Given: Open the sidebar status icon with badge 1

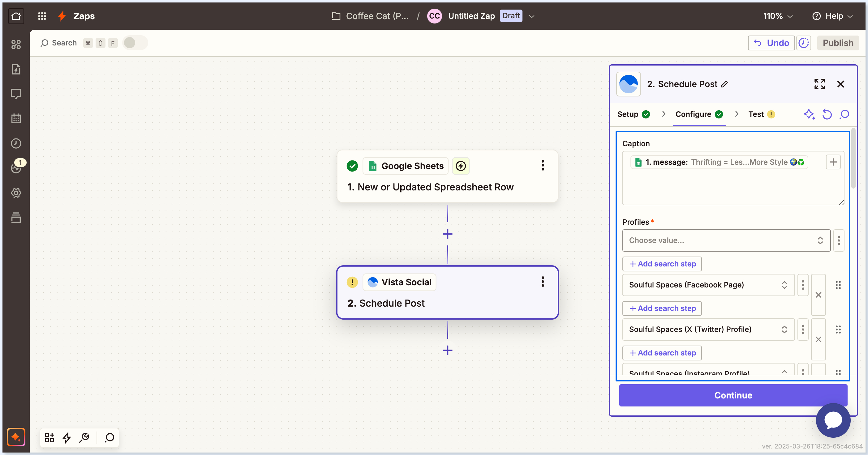Looking at the screenshot, I should (16, 168).
